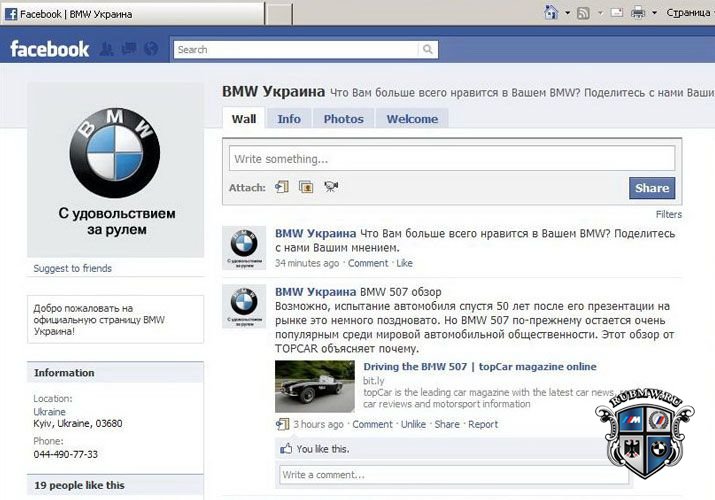Expand the RSS feeds dropdown arrow
The height and width of the screenshot is (500, 715).
coord(600,13)
